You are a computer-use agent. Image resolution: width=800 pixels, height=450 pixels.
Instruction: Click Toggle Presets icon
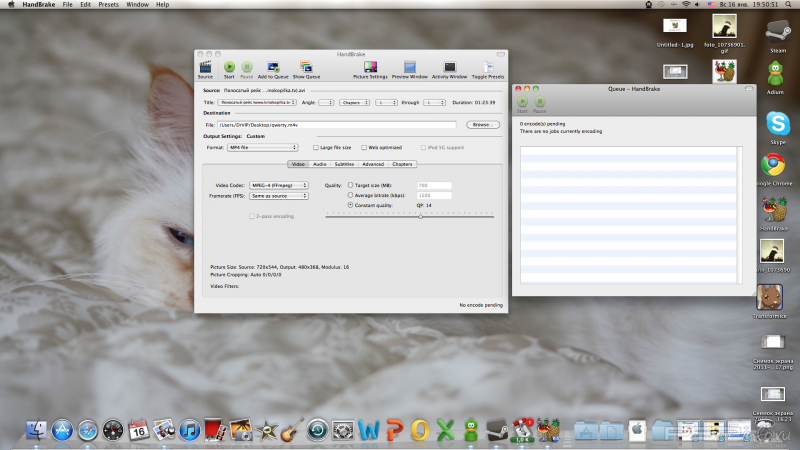coord(488,67)
